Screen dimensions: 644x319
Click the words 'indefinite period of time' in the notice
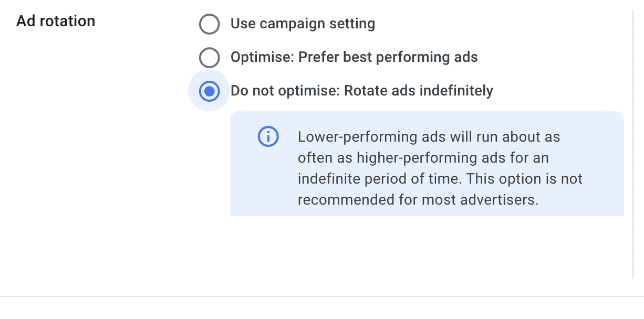coord(379,179)
